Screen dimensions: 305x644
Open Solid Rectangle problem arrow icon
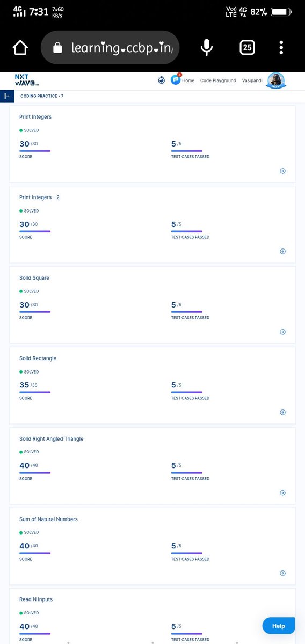[x=283, y=412]
